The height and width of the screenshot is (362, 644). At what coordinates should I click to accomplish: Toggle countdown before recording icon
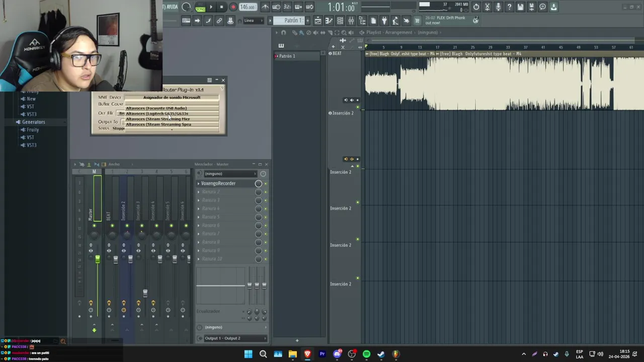point(287,7)
